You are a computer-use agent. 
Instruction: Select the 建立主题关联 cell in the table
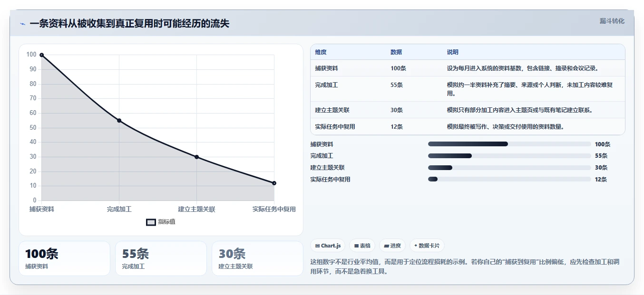click(332, 110)
